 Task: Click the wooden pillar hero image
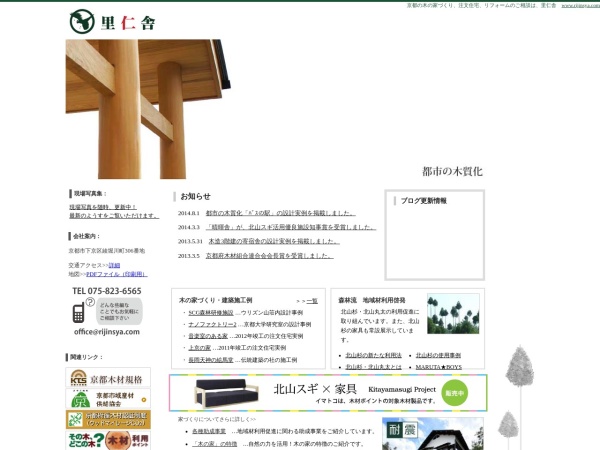click(x=148, y=109)
